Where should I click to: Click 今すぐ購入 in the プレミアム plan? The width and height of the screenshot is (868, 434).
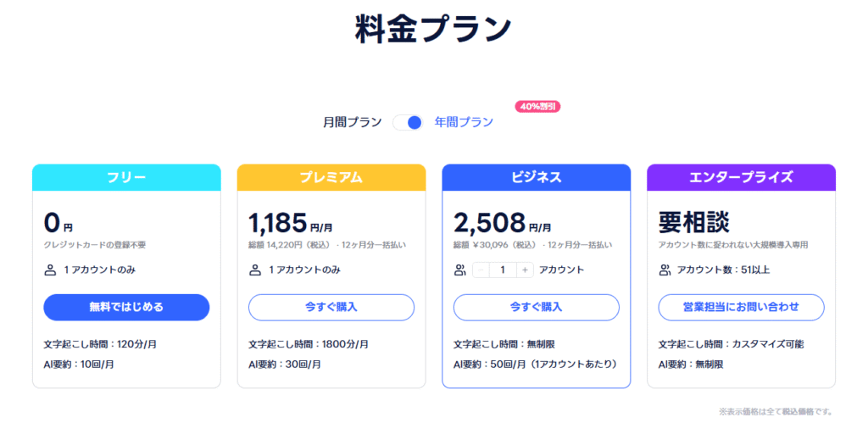pos(331,307)
